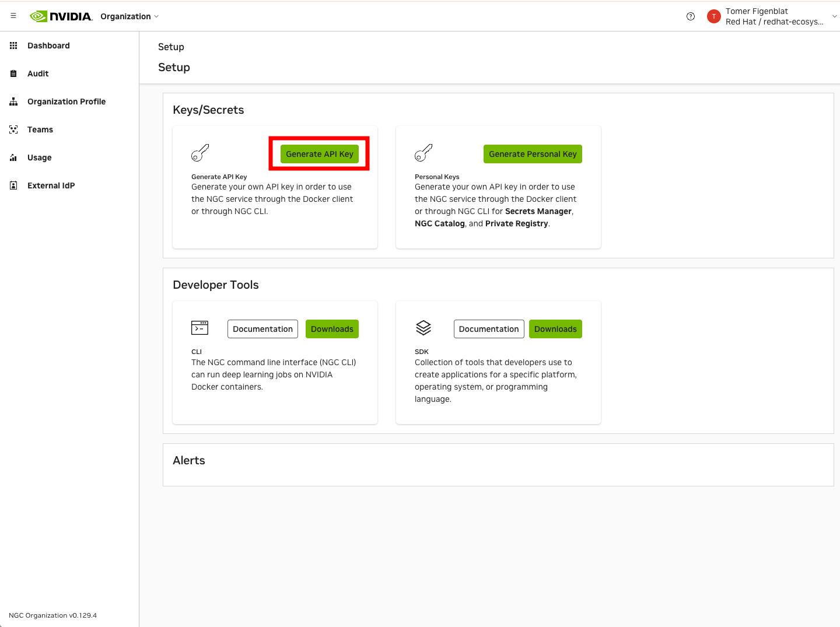Open CLI Documentation button

(x=262, y=329)
